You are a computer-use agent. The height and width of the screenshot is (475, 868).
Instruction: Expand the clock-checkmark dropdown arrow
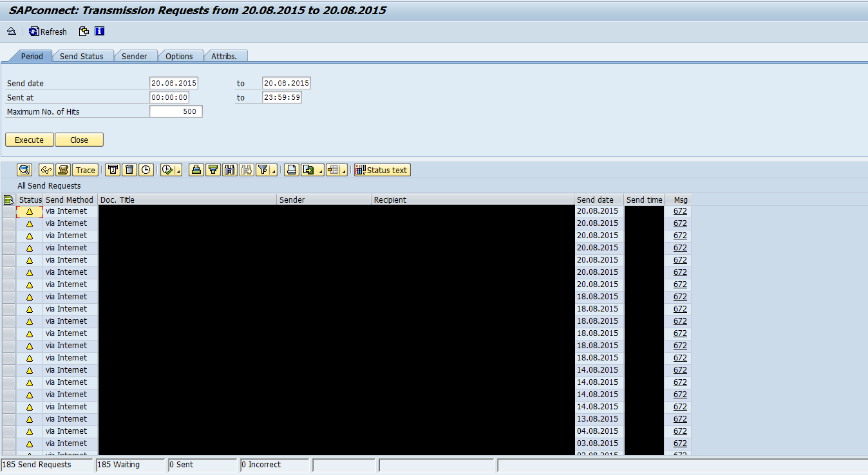[178, 170]
